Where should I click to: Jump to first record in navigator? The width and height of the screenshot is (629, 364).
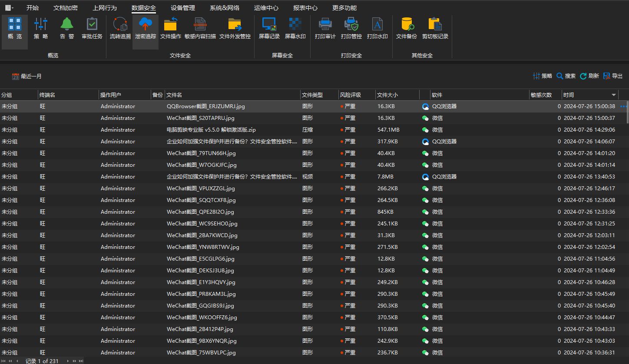pos(3,361)
